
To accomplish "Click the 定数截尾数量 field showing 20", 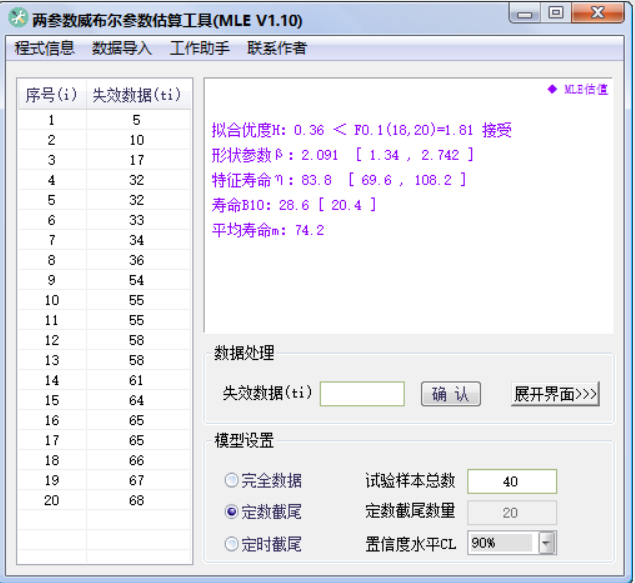I will [x=512, y=513].
